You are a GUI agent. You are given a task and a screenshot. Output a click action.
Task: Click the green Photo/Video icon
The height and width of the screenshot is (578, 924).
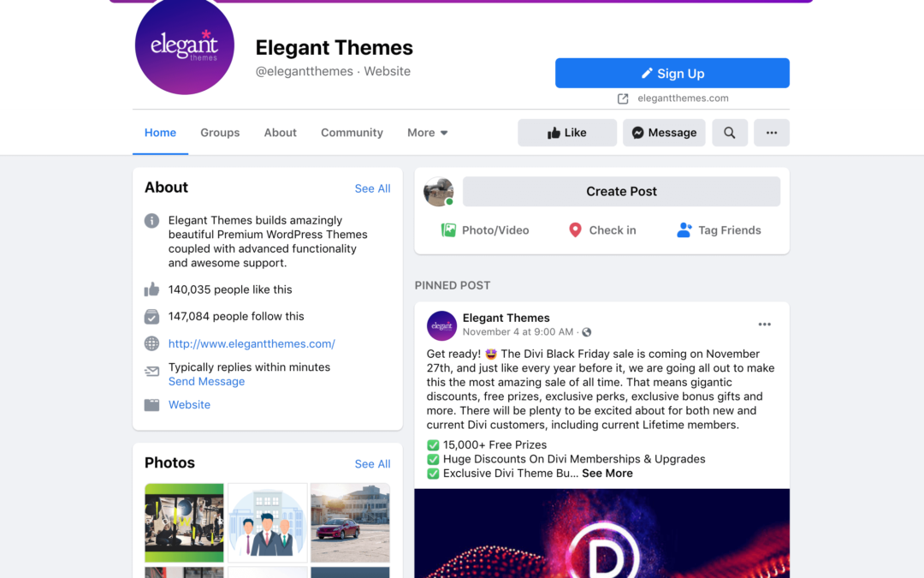pyautogui.click(x=448, y=230)
